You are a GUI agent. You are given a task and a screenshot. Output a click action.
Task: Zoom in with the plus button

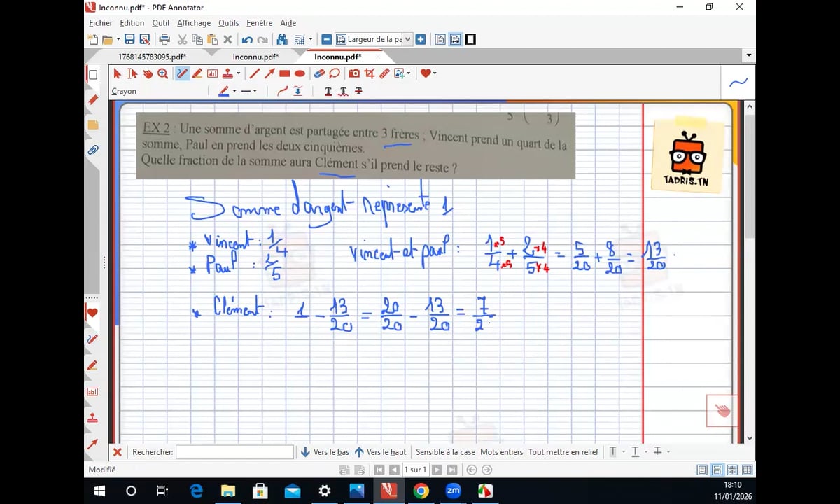pos(421,40)
